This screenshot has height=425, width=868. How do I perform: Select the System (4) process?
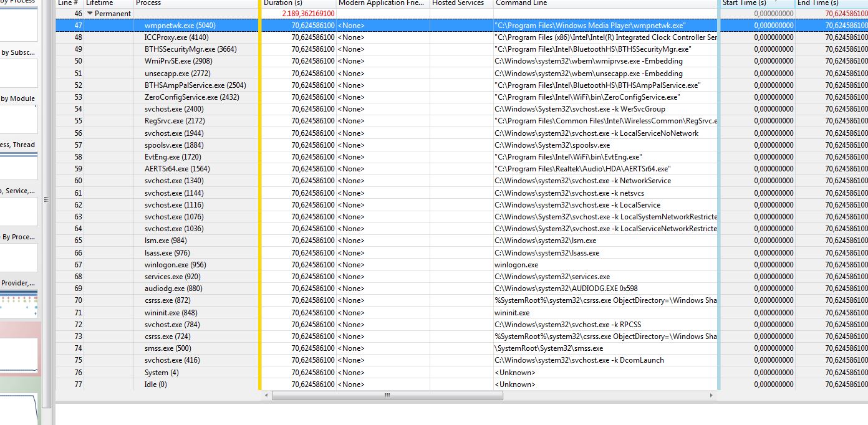tap(162, 373)
